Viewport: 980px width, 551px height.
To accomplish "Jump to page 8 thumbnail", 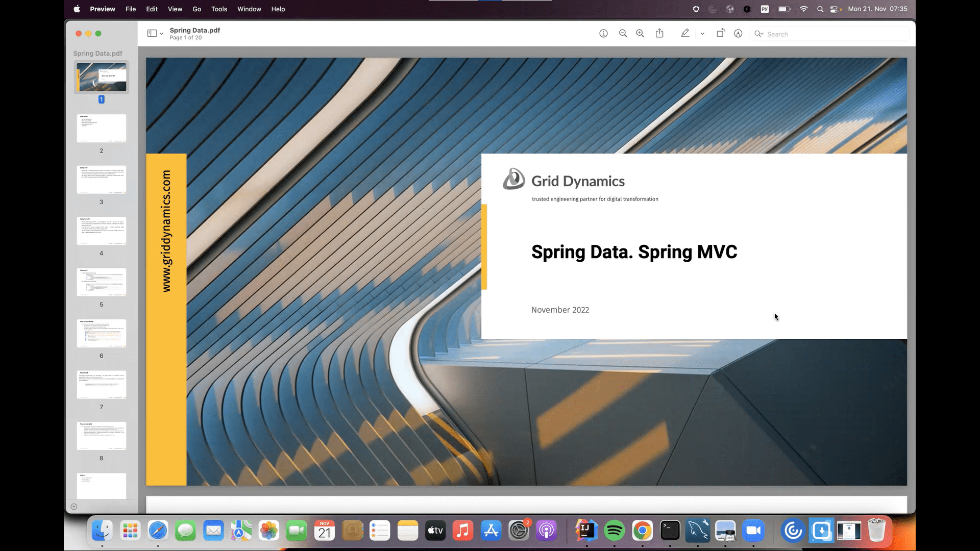I will [102, 436].
